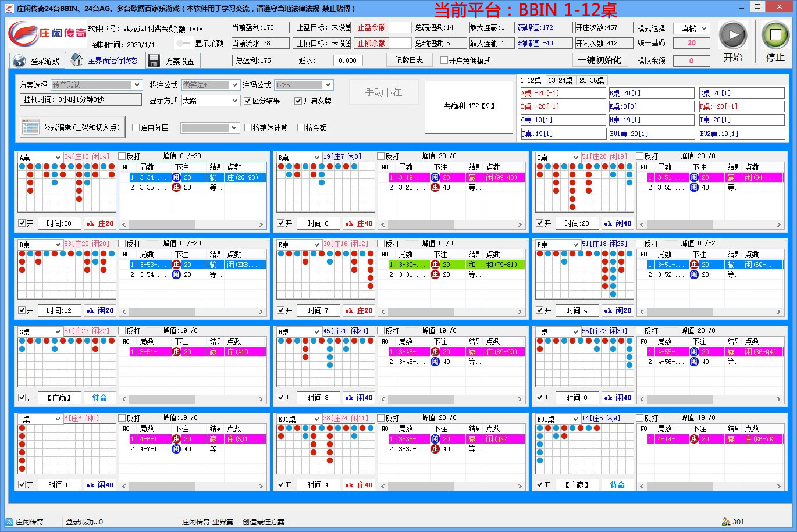
Task: Click the 一键初始化 button
Action: point(600,60)
